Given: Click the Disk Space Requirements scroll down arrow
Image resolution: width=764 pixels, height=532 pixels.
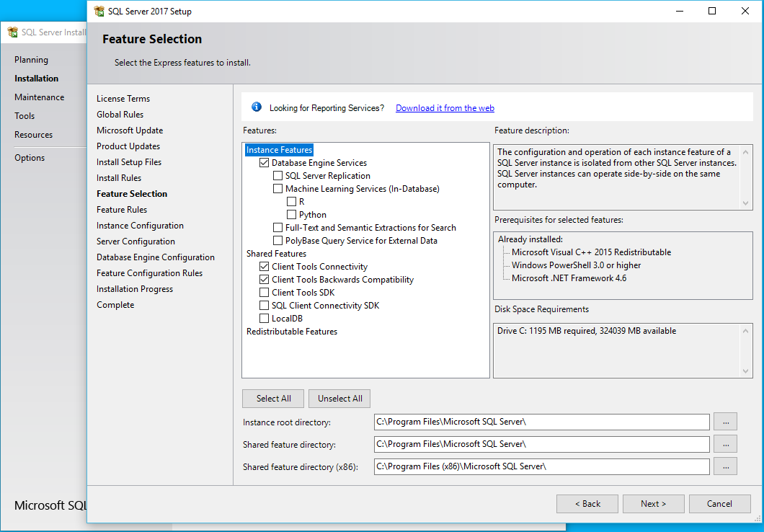Looking at the screenshot, I should [745, 371].
